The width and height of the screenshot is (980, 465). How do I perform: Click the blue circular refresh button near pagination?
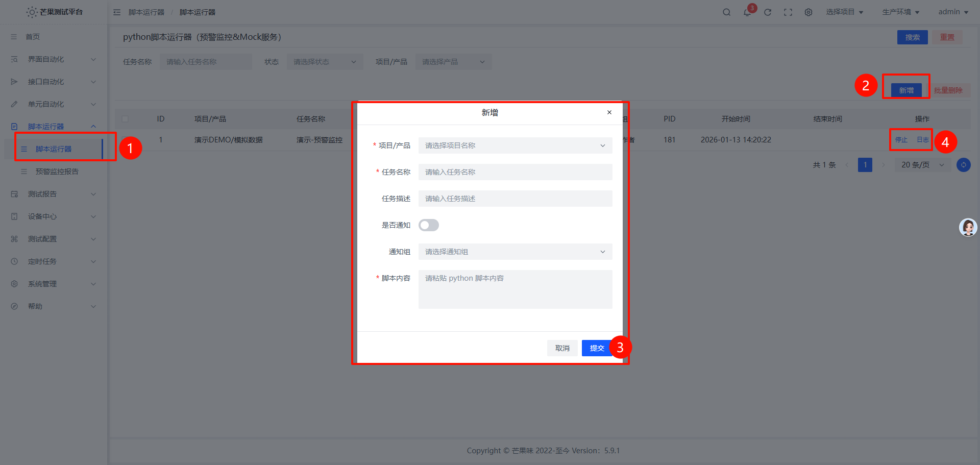point(963,165)
